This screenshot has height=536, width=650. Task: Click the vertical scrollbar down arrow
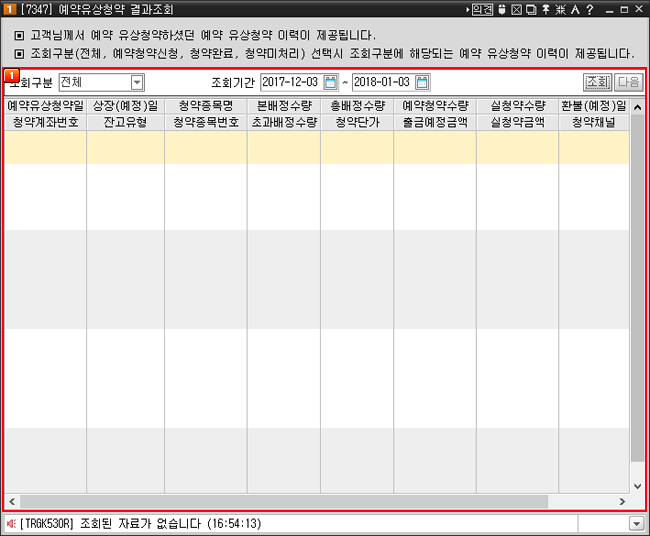click(638, 486)
